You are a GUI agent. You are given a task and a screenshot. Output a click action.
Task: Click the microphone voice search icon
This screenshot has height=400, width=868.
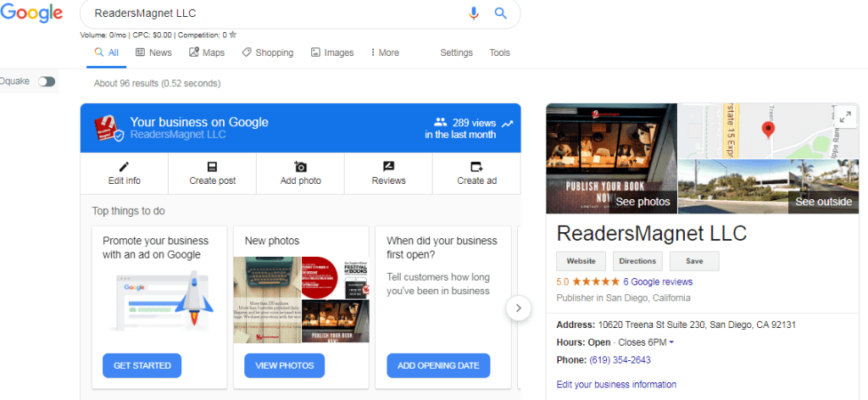pyautogui.click(x=473, y=14)
